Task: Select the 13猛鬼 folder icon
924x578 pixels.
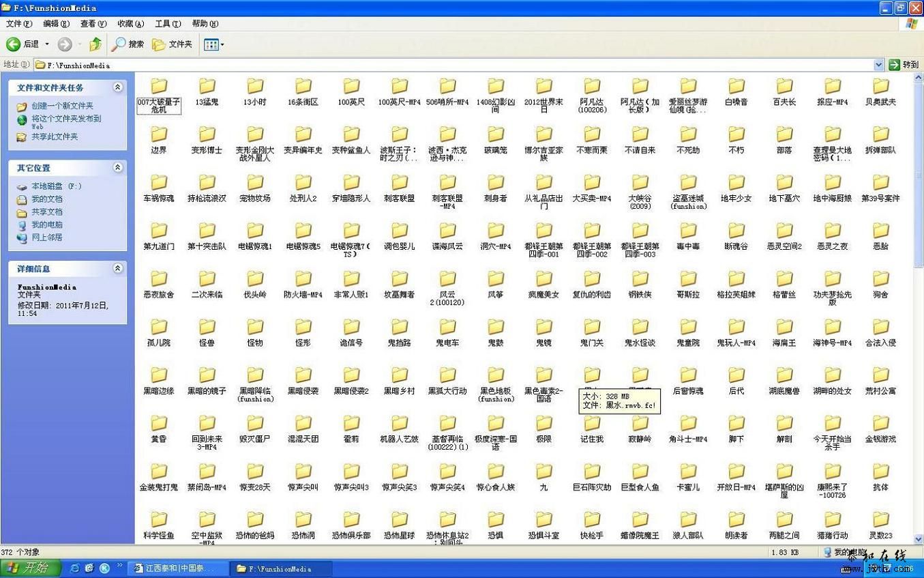Action: click(207, 86)
